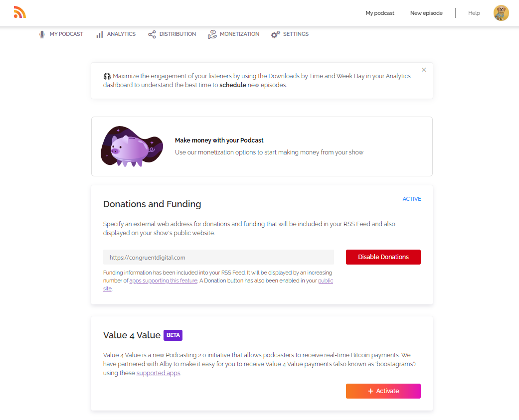Switch to the My Podcast tab

click(x=65, y=34)
